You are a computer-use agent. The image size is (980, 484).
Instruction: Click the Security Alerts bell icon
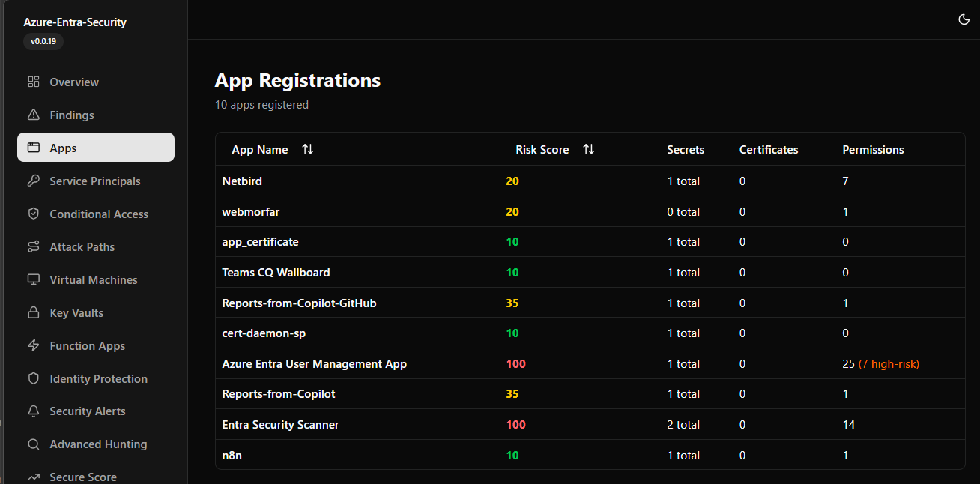(x=33, y=411)
